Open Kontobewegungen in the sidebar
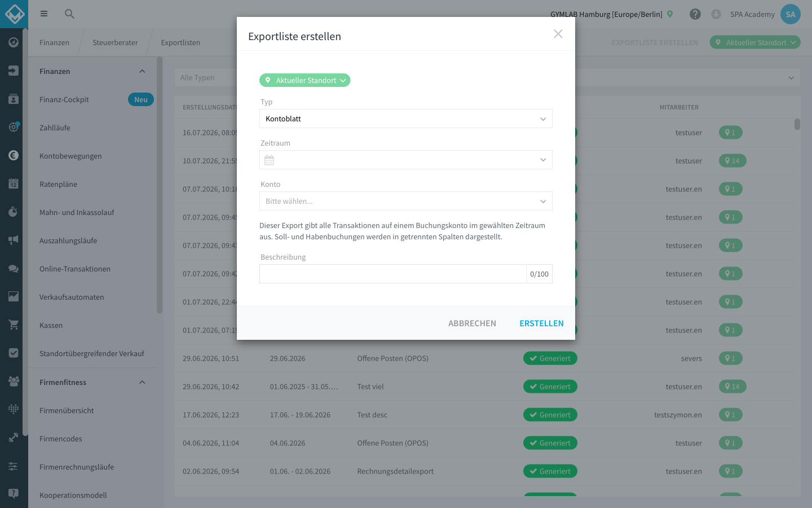 pyautogui.click(x=70, y=156)
